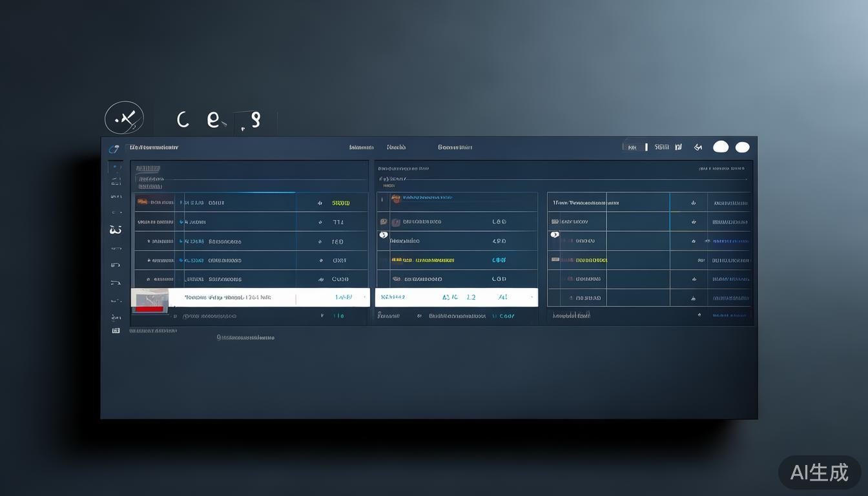Click the orange round icon in the middle table header

pos(396,198)
